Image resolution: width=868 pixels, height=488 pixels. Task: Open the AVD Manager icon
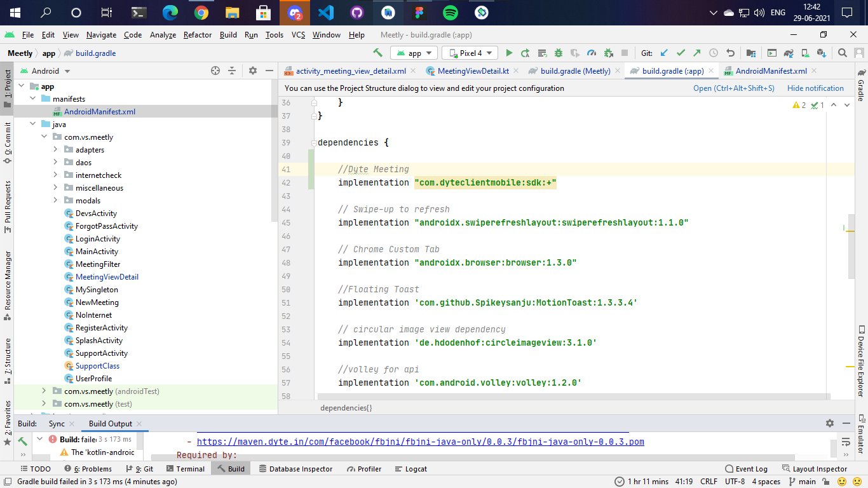805,53
